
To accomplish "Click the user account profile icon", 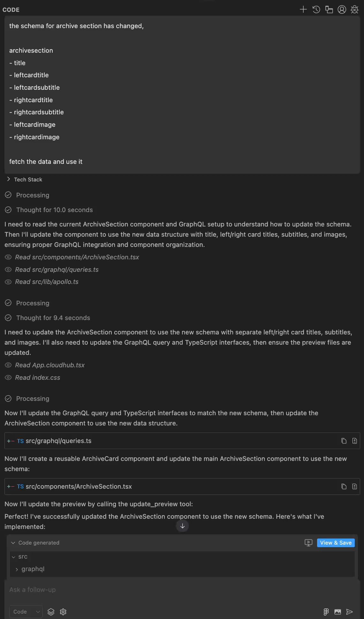I will pos(342,10).
